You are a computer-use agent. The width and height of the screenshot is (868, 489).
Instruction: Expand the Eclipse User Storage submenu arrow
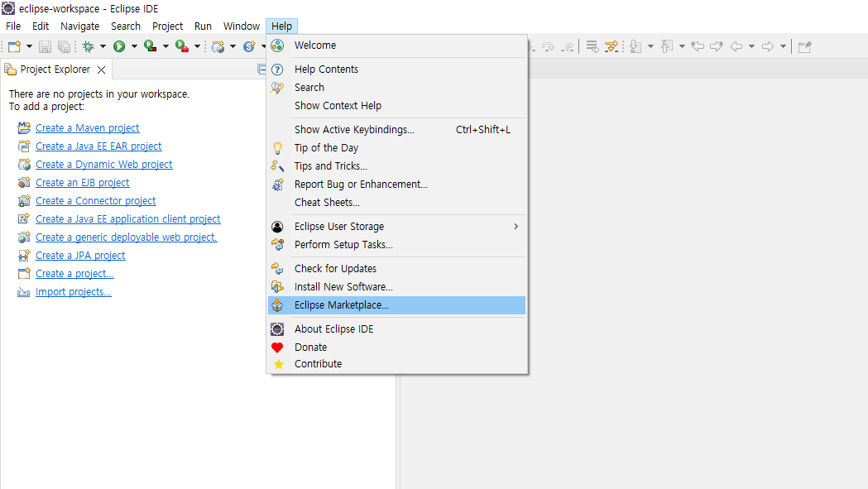516,227
